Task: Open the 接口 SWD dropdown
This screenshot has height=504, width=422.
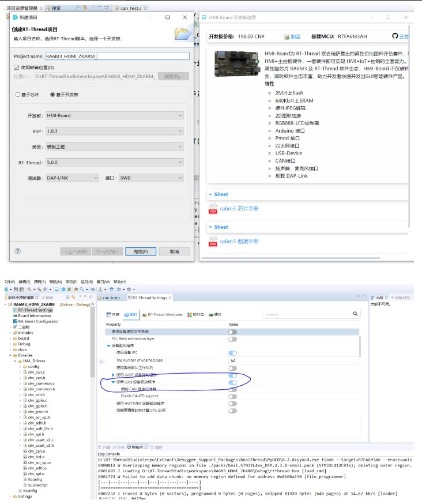Action: (151, 178)
